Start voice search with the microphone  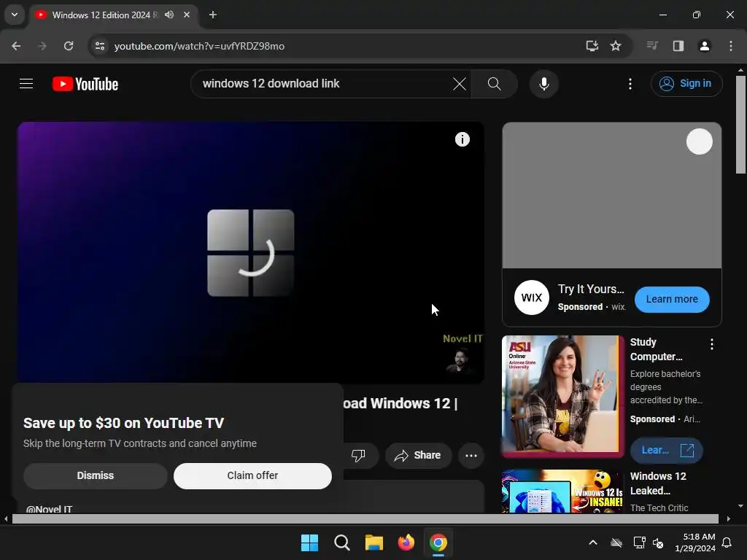(543, 84)
